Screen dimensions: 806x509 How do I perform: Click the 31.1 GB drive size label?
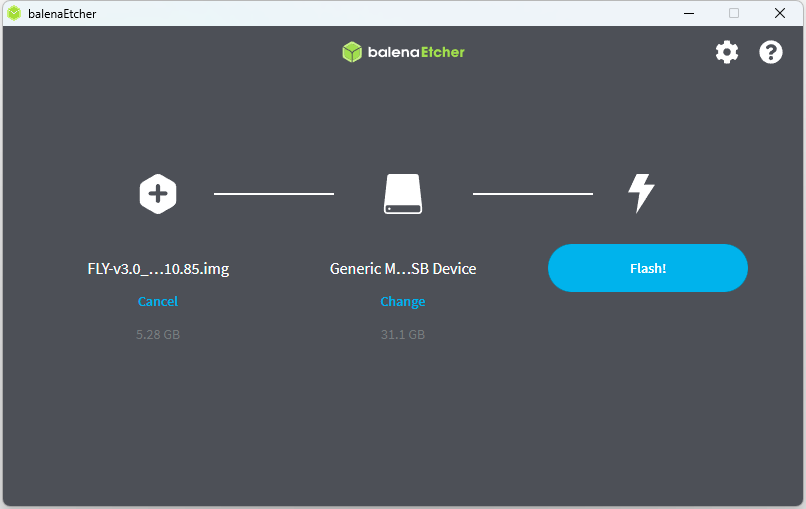tap(403, 334)
